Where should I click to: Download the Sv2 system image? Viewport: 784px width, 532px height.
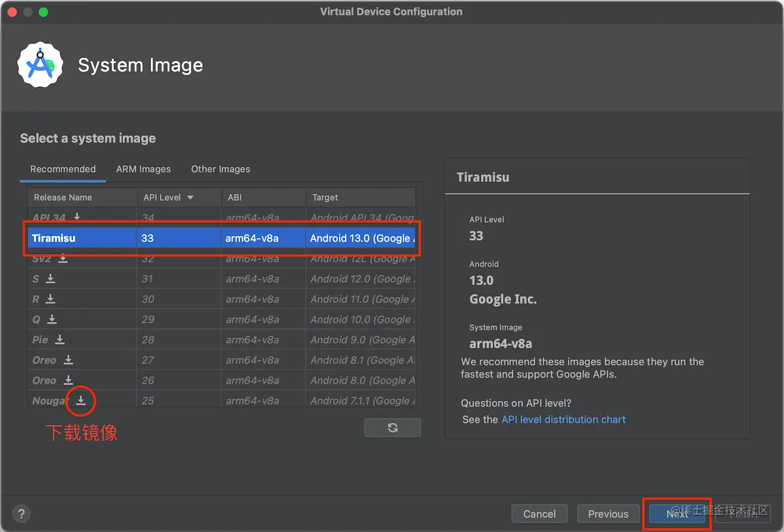click(63, 258)
